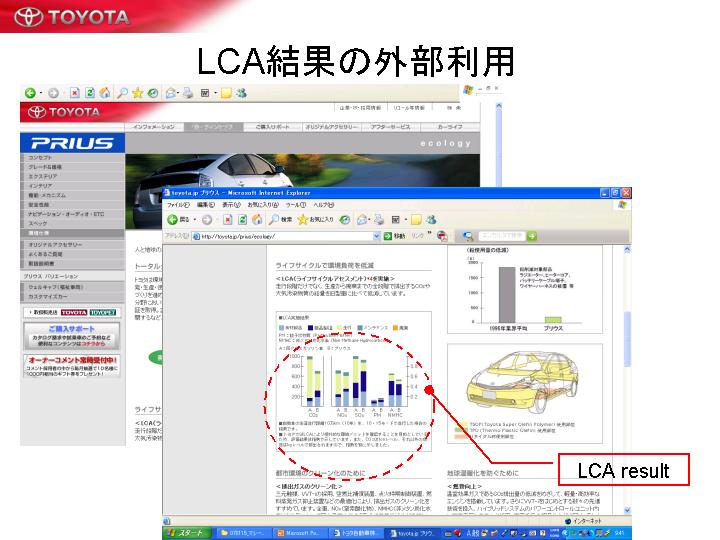Select ご購入サポート tab on Prius page
Screen dimensions: 720x540
(x=272, y=127)
